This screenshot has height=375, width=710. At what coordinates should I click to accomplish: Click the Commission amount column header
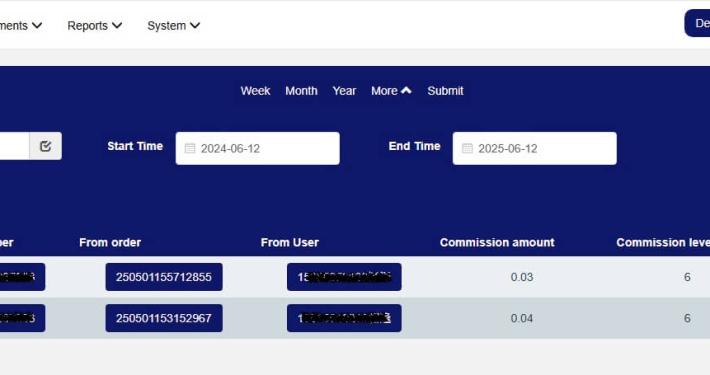click(497, 243)
